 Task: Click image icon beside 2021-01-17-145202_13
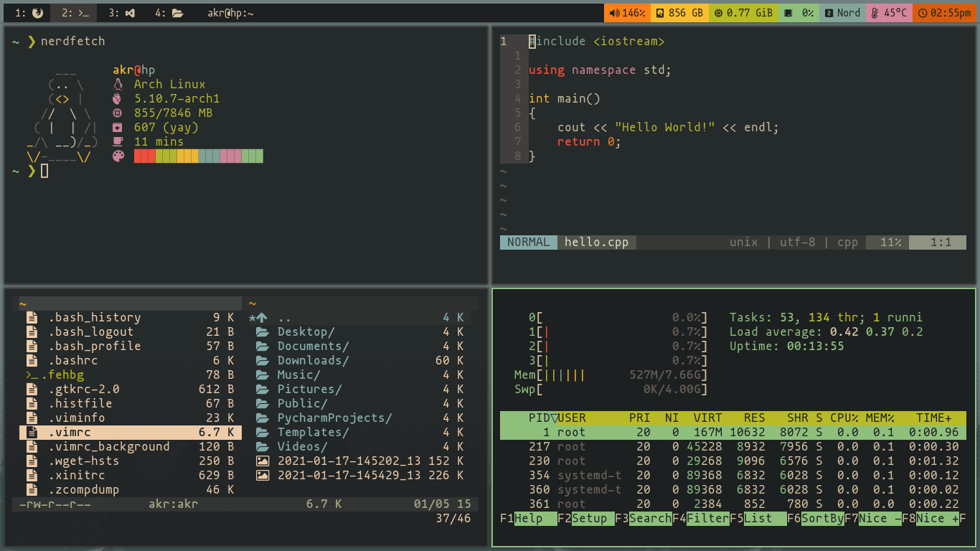[263, 461]
